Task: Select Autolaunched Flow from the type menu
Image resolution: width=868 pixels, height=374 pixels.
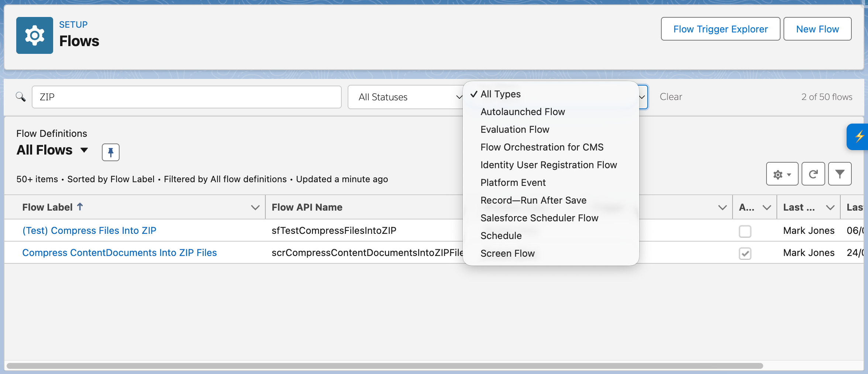Action: click(x=522, y=112)
